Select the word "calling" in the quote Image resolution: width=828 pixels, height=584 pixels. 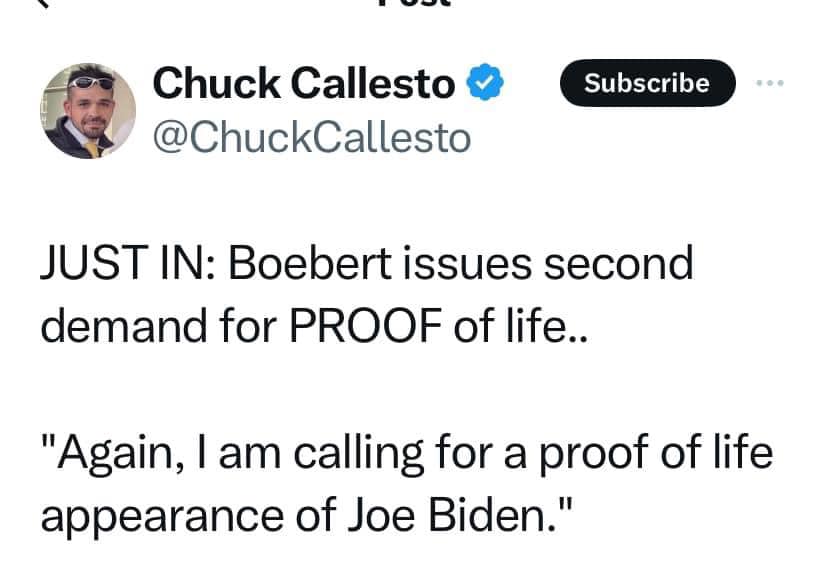(359, 454)
